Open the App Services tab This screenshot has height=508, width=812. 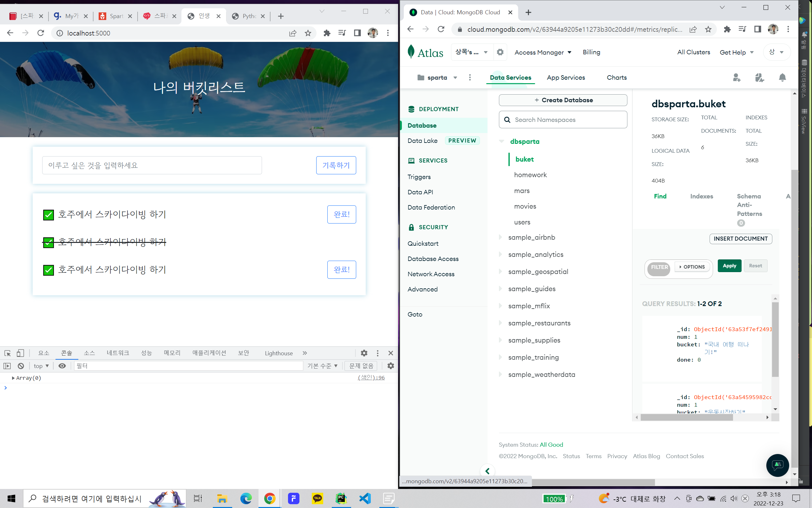[566, 77]
